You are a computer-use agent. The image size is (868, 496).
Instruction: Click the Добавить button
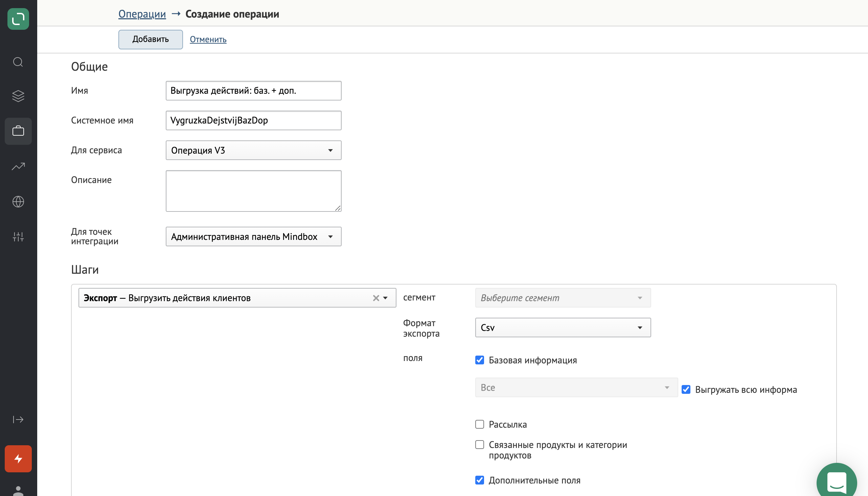point(151,39)
